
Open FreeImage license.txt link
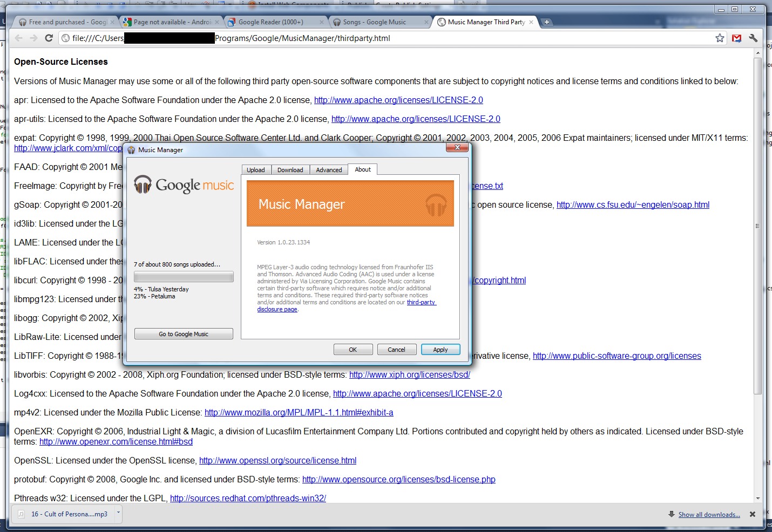(x=487, y=186)
